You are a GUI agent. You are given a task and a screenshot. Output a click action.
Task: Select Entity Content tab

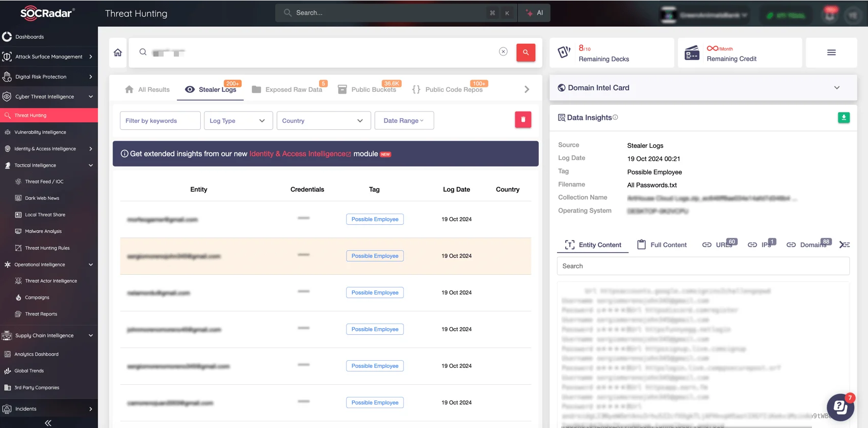coord(593,245)
